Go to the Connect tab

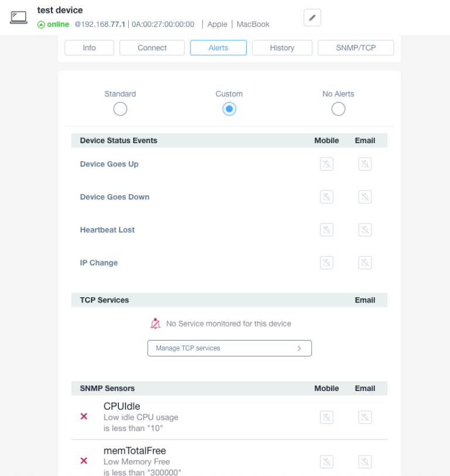152,48
